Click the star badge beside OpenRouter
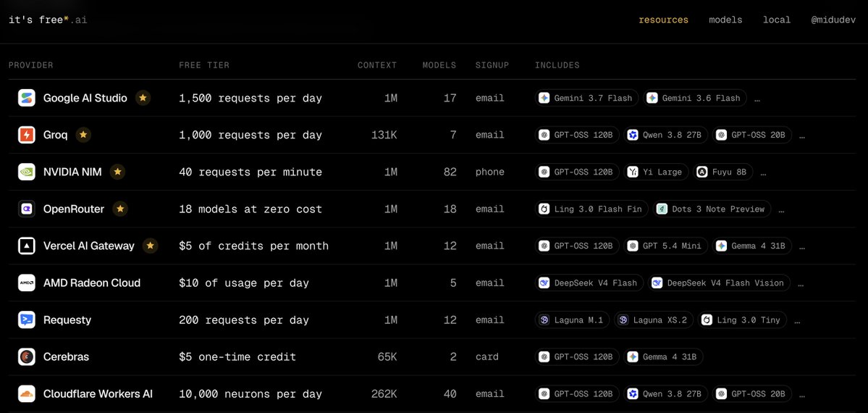The height and width of the screenshot is (413, 868). click(120, 209)
